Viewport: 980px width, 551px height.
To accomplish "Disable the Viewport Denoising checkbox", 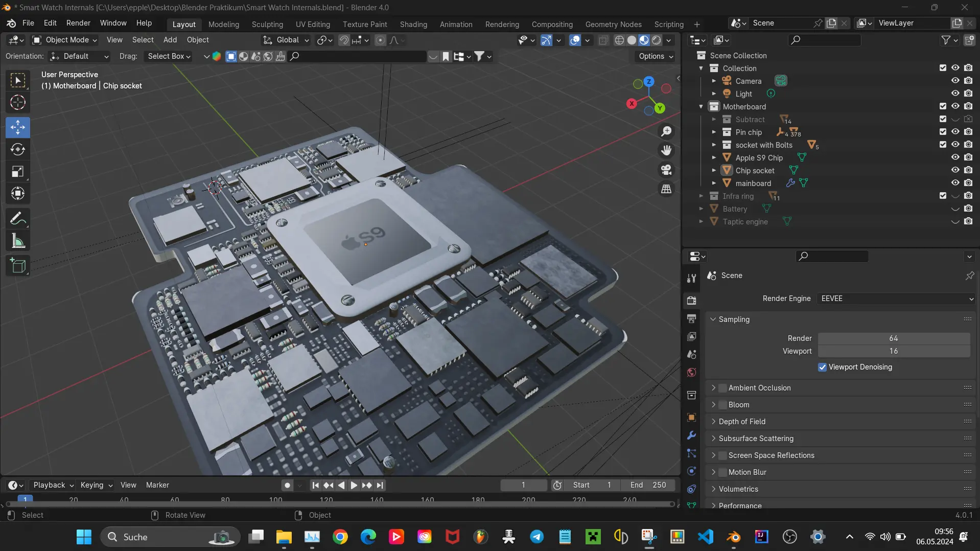I will (822, 367).
